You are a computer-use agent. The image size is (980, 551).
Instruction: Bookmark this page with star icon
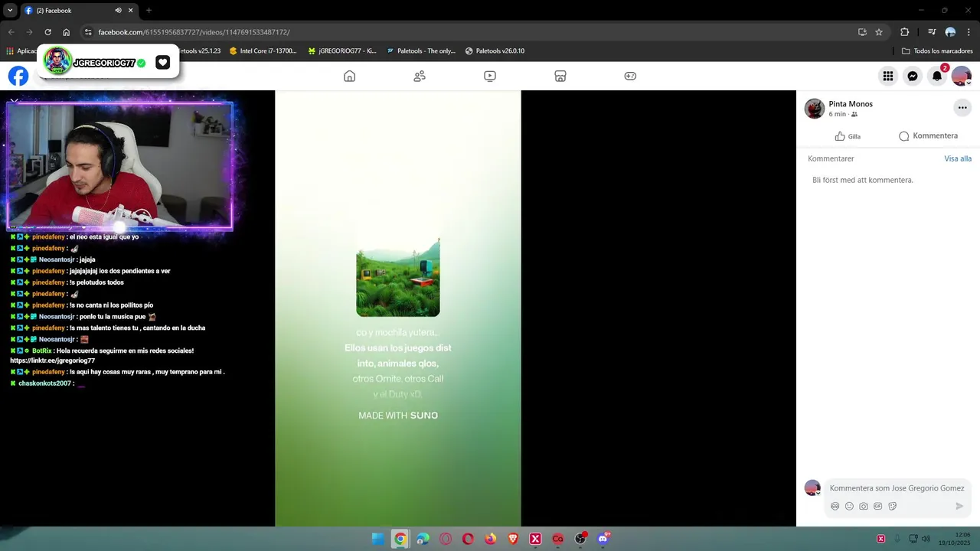[x=879, y=32]
